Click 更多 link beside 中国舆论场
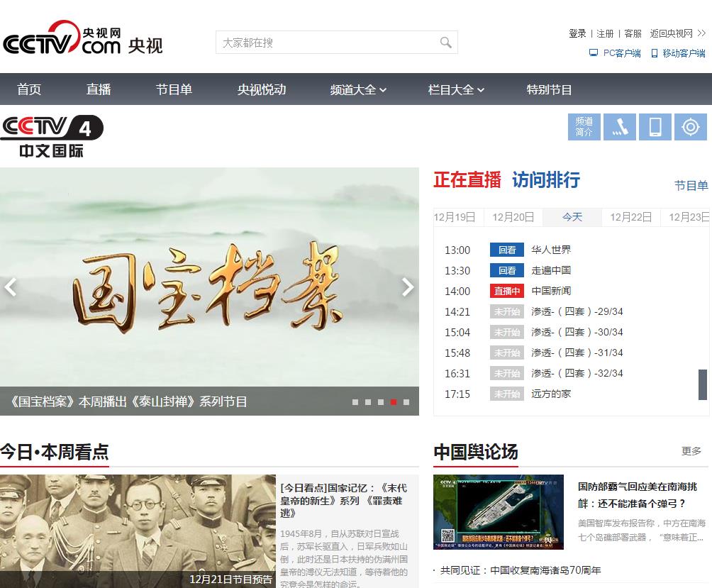The height and width of the screenshot is (588, 712). [x=691, y=451]
